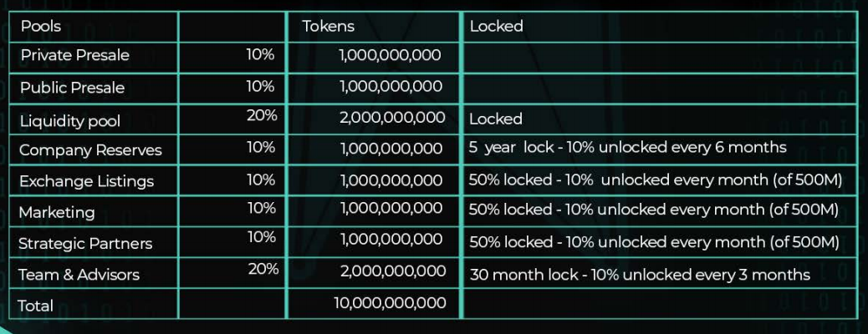Click Company Reserves pool name
This screenshot has width=868, height=334.
point(91,150)
